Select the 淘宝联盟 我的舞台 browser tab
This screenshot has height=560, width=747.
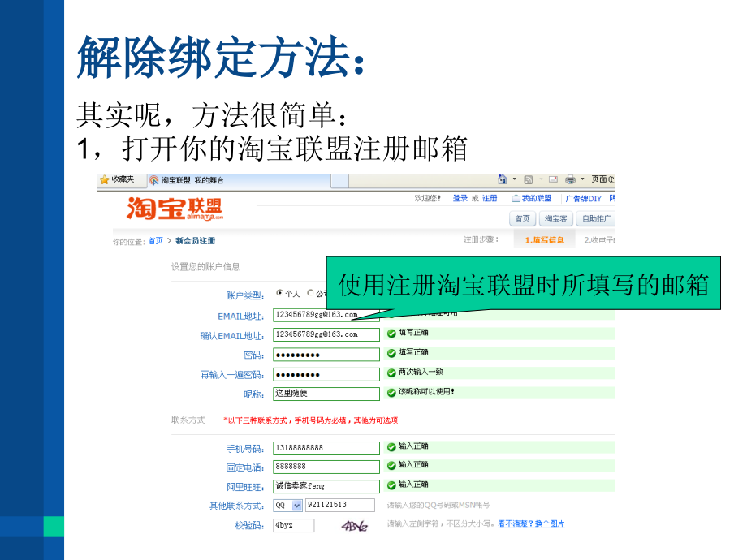pyautogui.click(x=238, y=180)
